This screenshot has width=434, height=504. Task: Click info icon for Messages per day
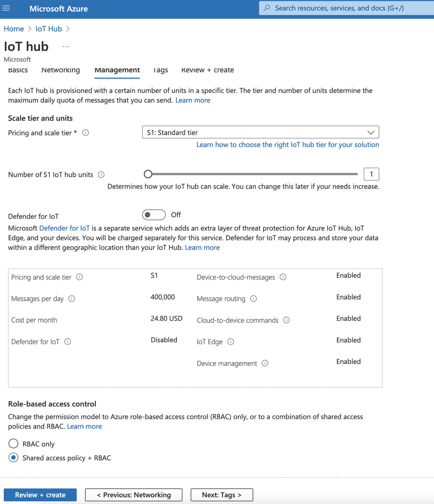(x=72, y=298)
